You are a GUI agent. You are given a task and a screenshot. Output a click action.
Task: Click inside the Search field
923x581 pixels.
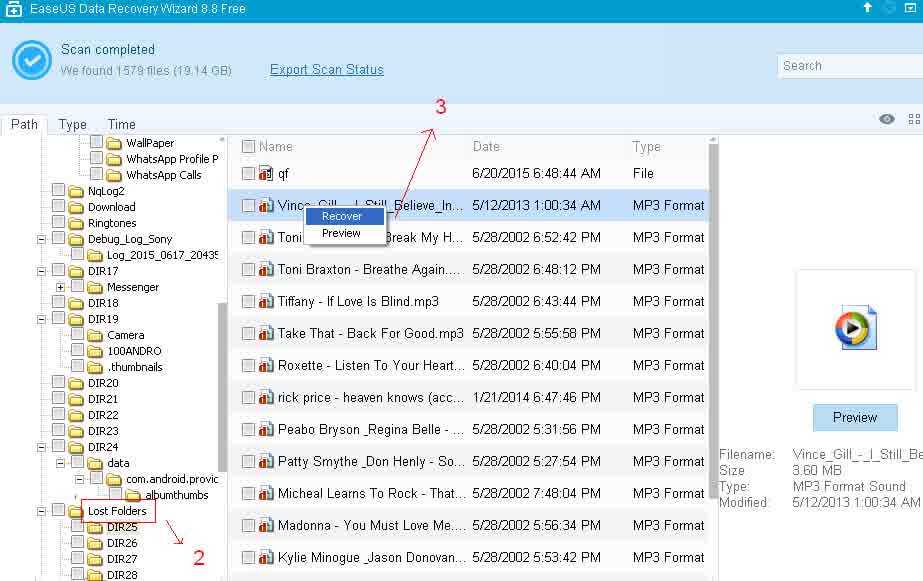850,65
